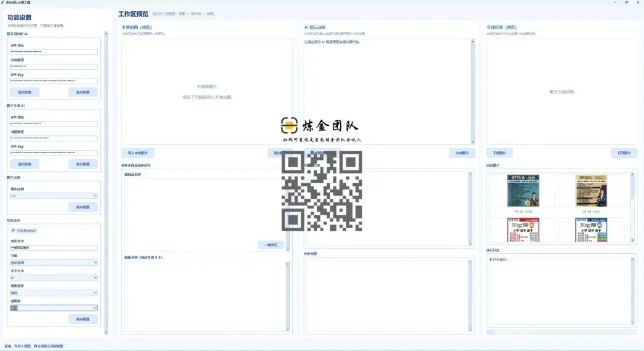
Task: Save the 图片比例 configuration
Action: (x=83, y=207)
